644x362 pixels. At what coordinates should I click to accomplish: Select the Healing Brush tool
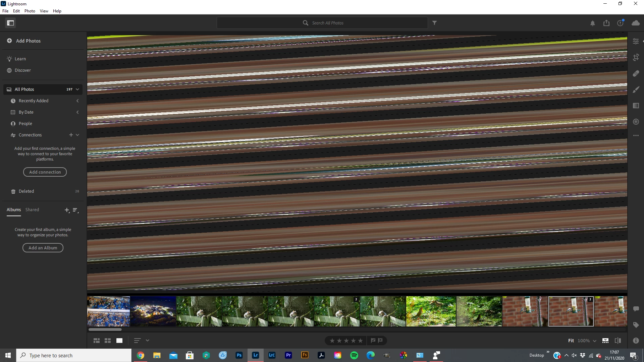[636, 73]
